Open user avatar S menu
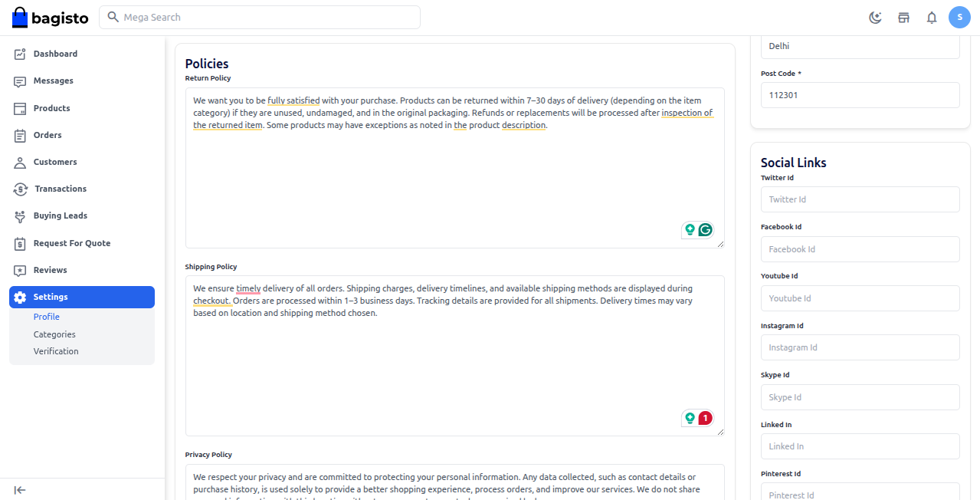The image size is (980, 500). point(960,17)
